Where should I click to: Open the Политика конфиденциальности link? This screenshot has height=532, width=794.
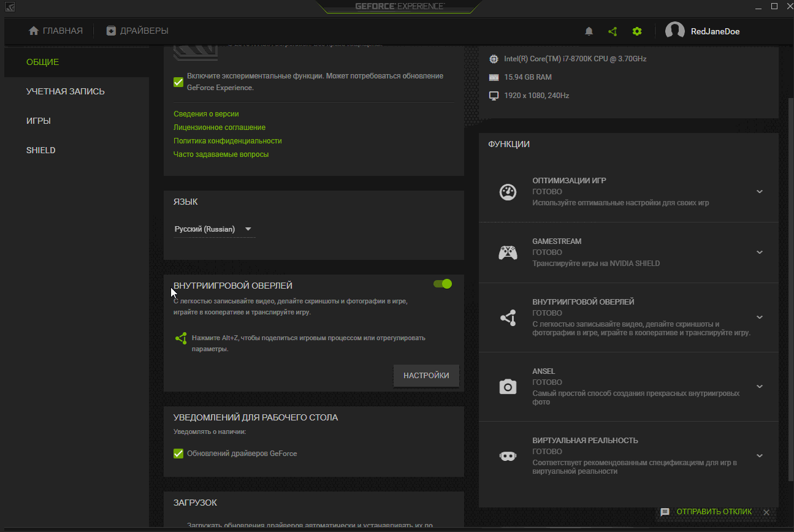(x=227, y=140)
